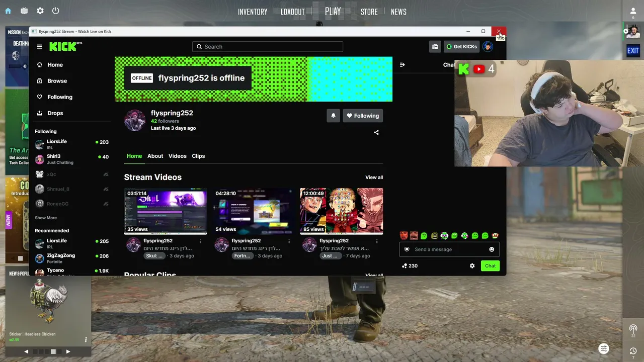Click the KICK logo
This screenshot has height=362, width=644.
click(65, 47)
